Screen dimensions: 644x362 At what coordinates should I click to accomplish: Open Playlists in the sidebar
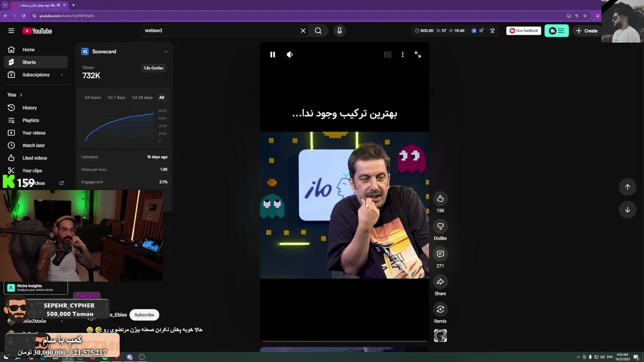pos(35,120)
